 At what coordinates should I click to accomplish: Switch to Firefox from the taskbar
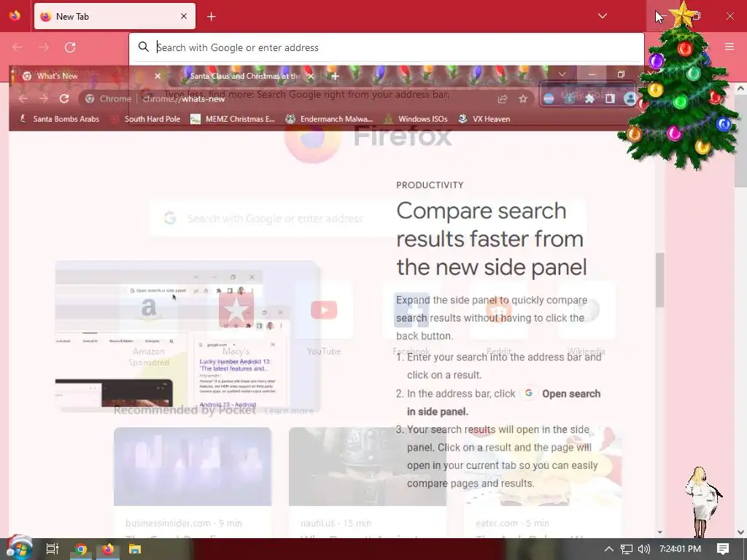[x=108, y=549]
